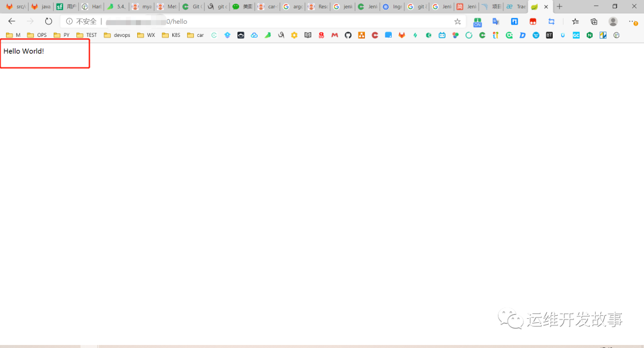Restore down the browser window
Viewport: 644px width, 348px height.
[x=615, y=6]
